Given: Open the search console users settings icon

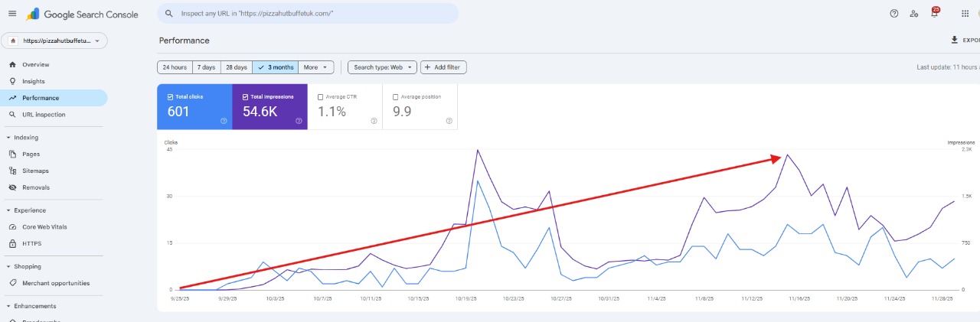Looking at the screenshot, I should (914, 14).
